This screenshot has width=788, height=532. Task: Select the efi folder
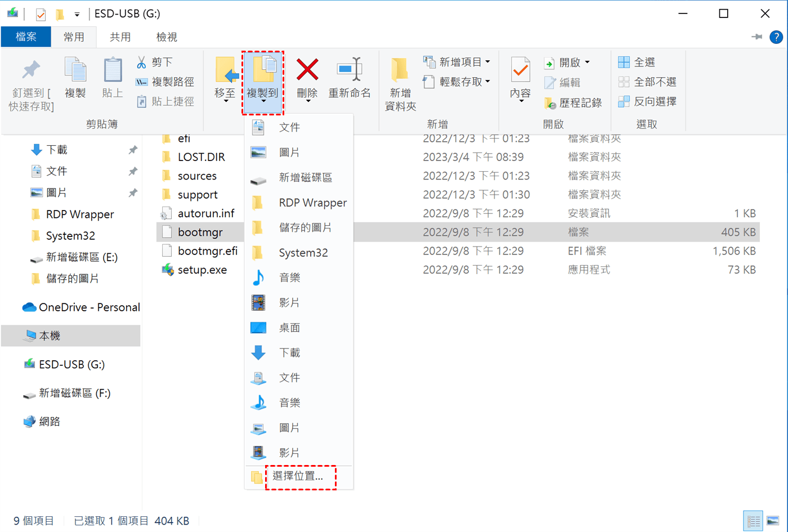coord(176,138)
